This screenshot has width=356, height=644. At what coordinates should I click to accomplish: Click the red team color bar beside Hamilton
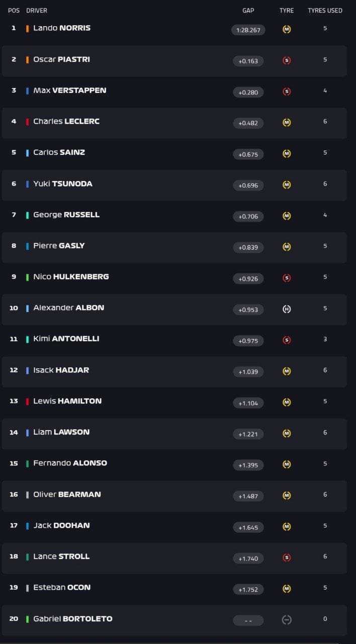[28, 401]
